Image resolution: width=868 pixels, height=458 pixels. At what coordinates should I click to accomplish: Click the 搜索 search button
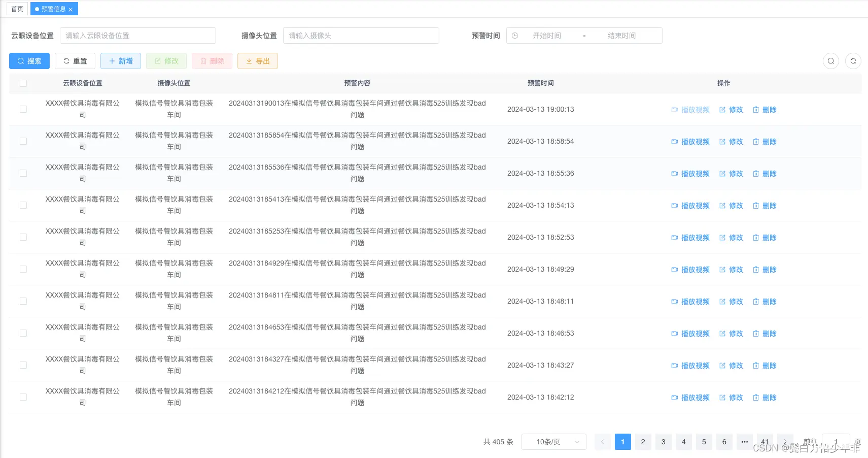pos(29,61)
